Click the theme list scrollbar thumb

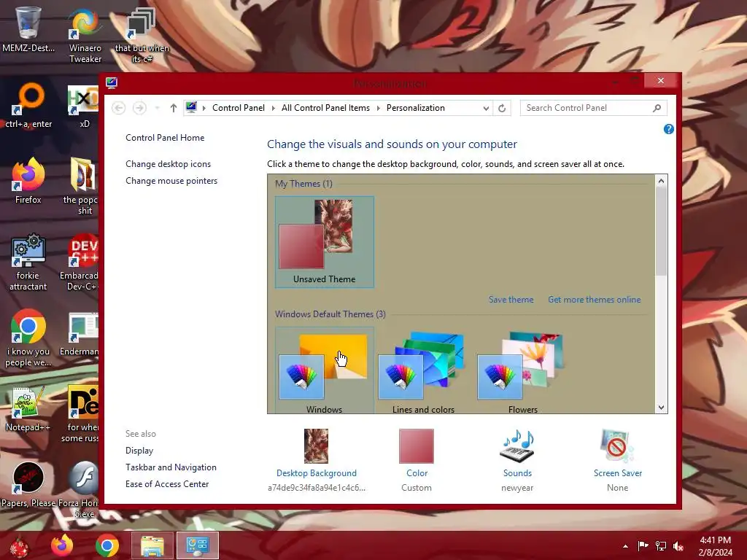661,231
